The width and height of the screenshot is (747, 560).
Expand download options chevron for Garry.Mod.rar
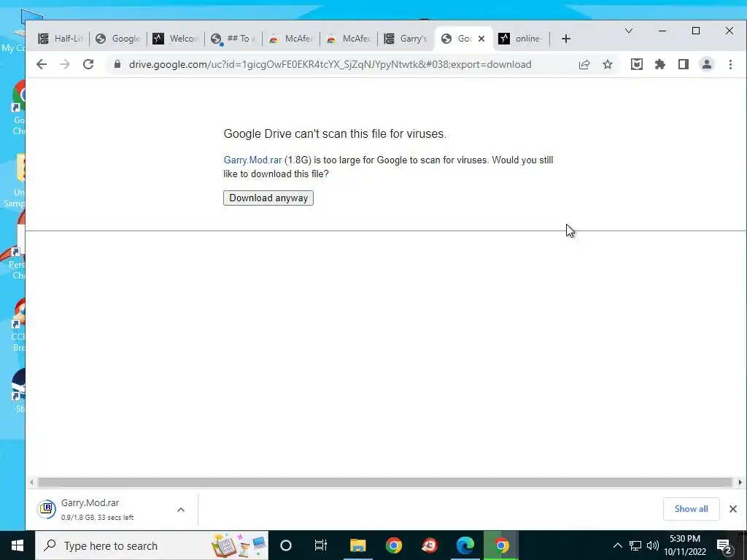coord(181,510)
